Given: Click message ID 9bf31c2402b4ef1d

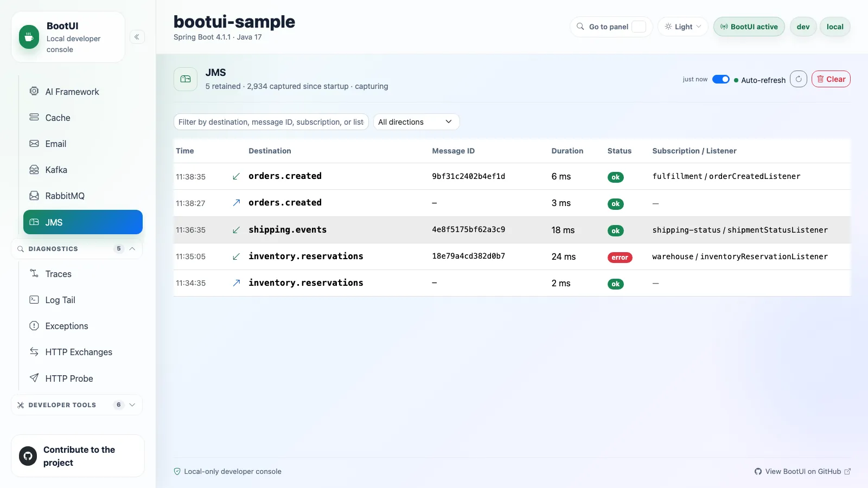Looking at the screenshot, I should click(469, 176).
